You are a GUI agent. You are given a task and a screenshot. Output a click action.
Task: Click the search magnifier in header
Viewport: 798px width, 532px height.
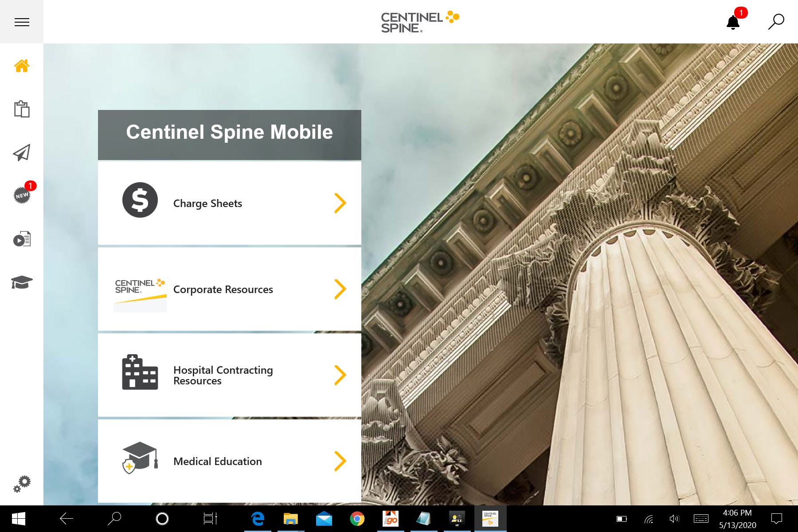(x=776, y=22)
